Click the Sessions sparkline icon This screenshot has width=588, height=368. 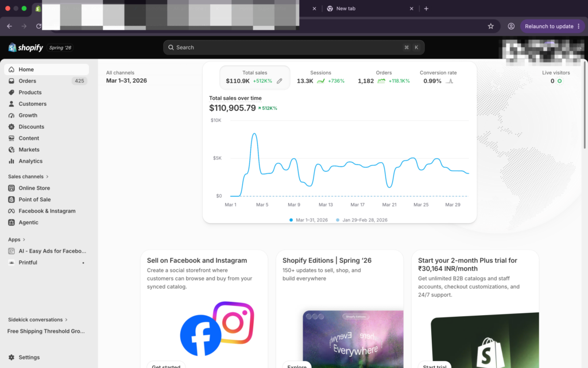tap(320, 81)
